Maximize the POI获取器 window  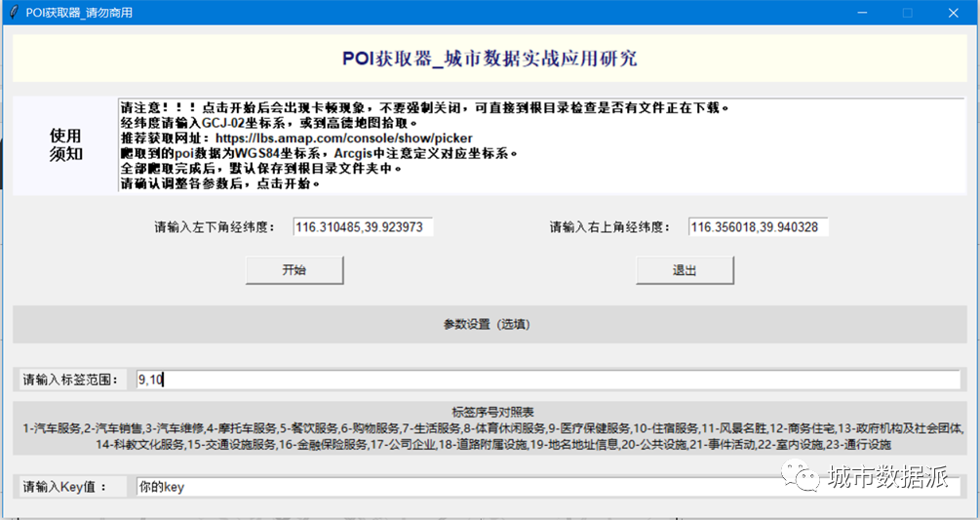tap(908, 13)
